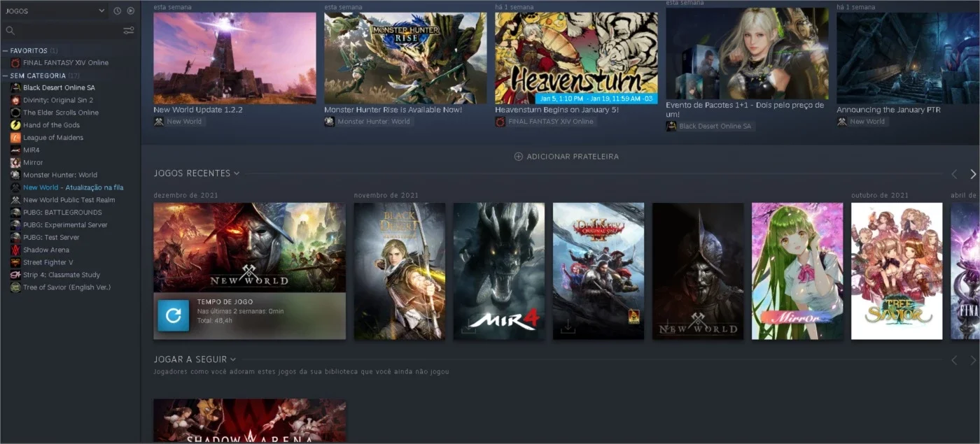The height and width of the screenshot is (444, 980).
Task: Click the blue New World update button
Action: tap(173, 315)
